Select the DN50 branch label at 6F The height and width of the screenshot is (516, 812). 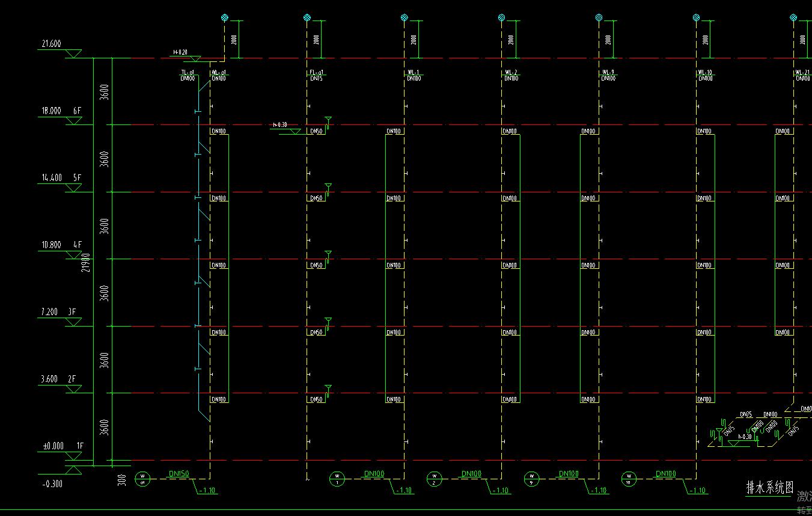click(317, 131)
